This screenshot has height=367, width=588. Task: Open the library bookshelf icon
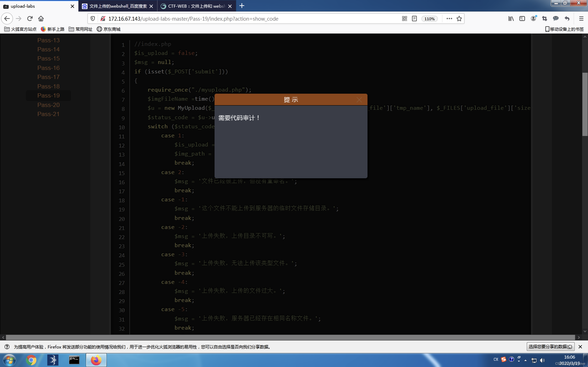point(511,19)
